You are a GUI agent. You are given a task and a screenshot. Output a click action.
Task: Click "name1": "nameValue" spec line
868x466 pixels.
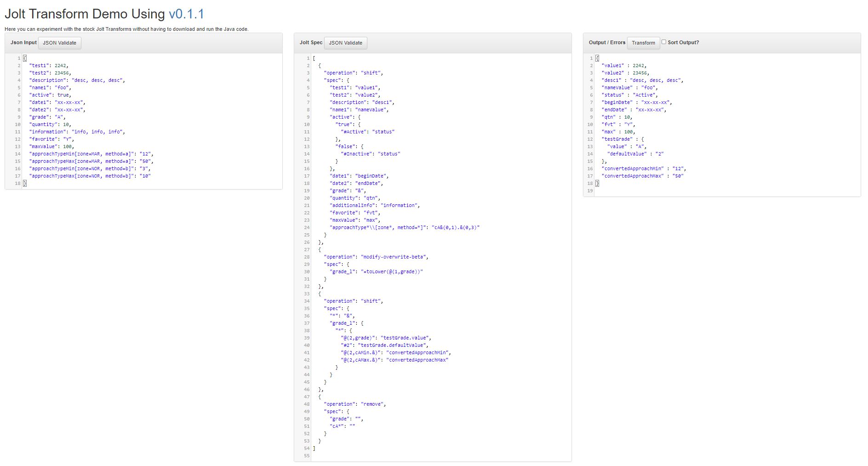click(x=359, y=110)
